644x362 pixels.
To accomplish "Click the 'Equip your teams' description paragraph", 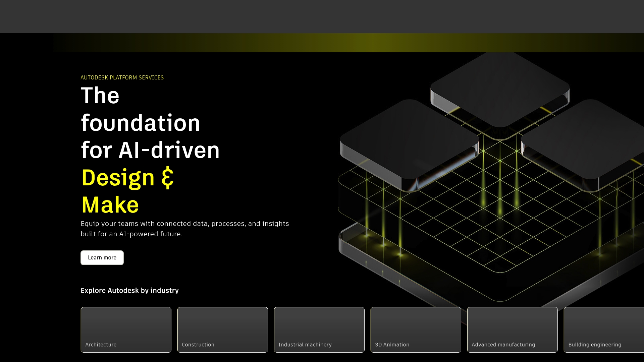I will pos(185,229).
